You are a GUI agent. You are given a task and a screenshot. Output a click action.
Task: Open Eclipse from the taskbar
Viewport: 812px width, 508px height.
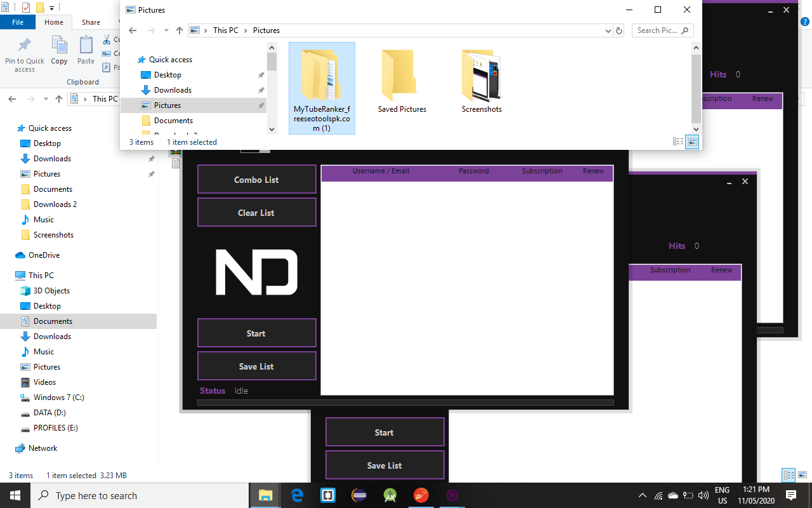tap(359, 495)
